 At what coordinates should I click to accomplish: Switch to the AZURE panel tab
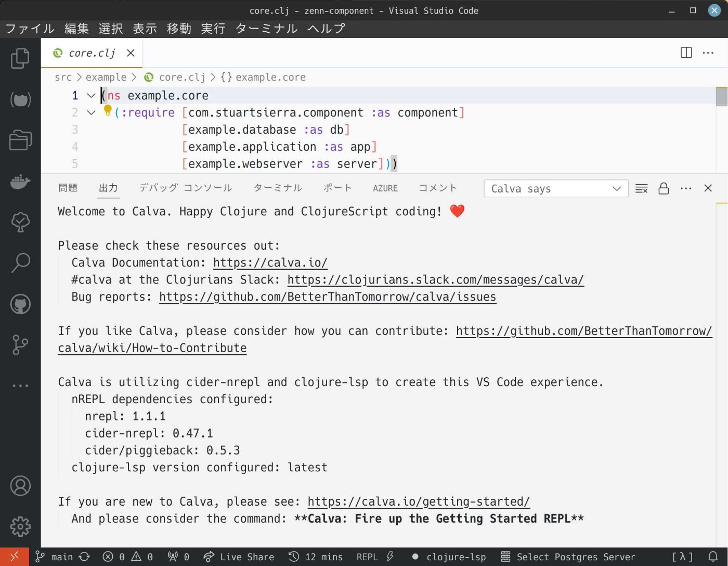385,188
